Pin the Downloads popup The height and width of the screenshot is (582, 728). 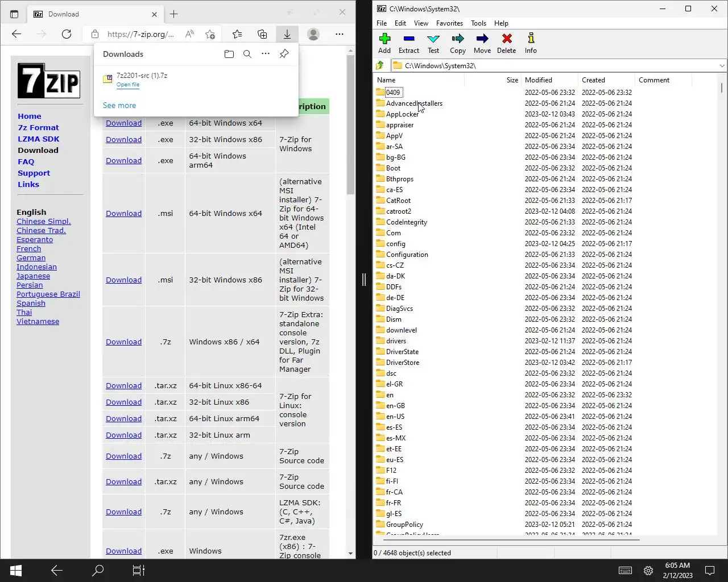(284, 54)
